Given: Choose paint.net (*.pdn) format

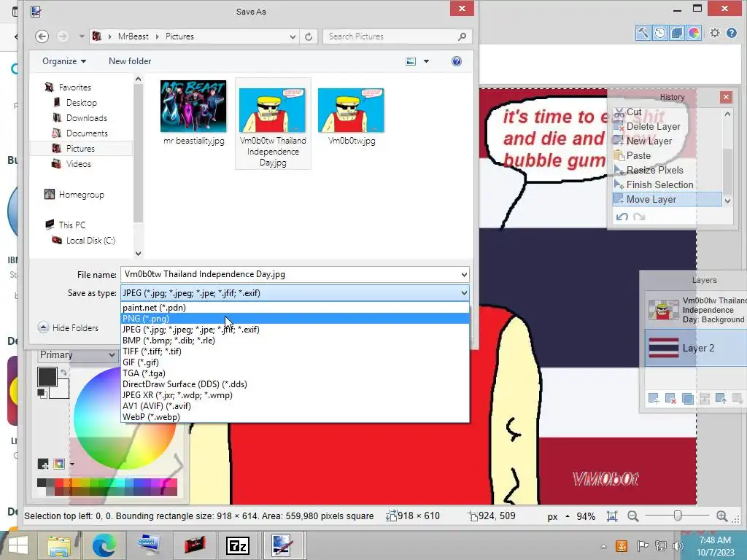Looking at the screenshot, I should coord(295,308).
